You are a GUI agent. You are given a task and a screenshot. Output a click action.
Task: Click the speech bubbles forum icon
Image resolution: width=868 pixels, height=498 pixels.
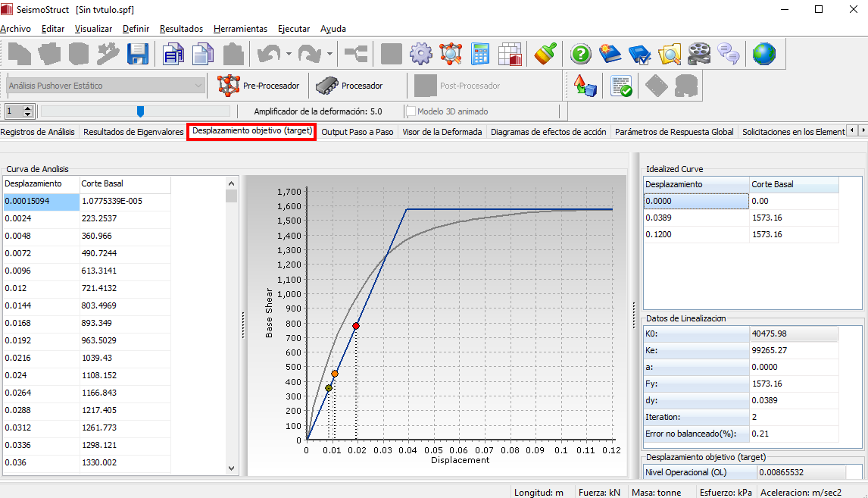click(729, 54)
